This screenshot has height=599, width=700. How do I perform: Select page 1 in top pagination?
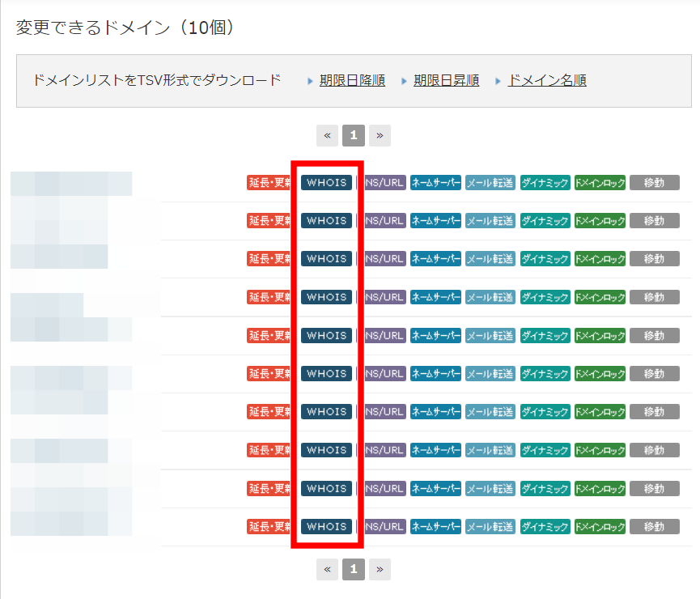point(354,135)
